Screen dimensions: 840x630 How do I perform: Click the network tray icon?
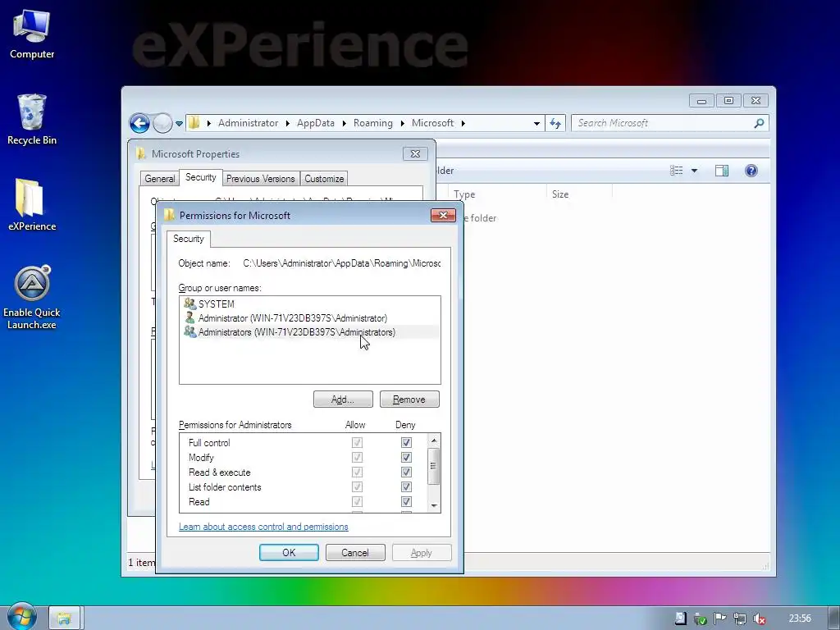(x=739, y=619)
